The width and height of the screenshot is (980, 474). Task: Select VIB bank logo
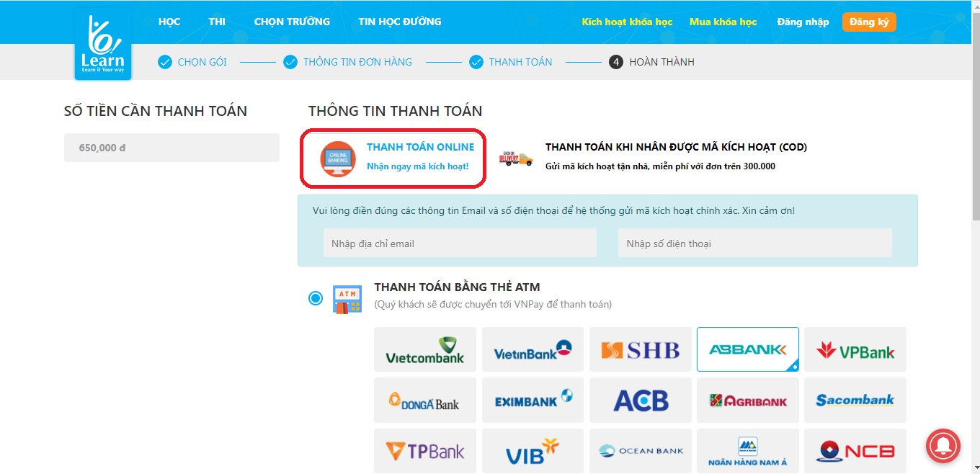[x=533, y=451]
